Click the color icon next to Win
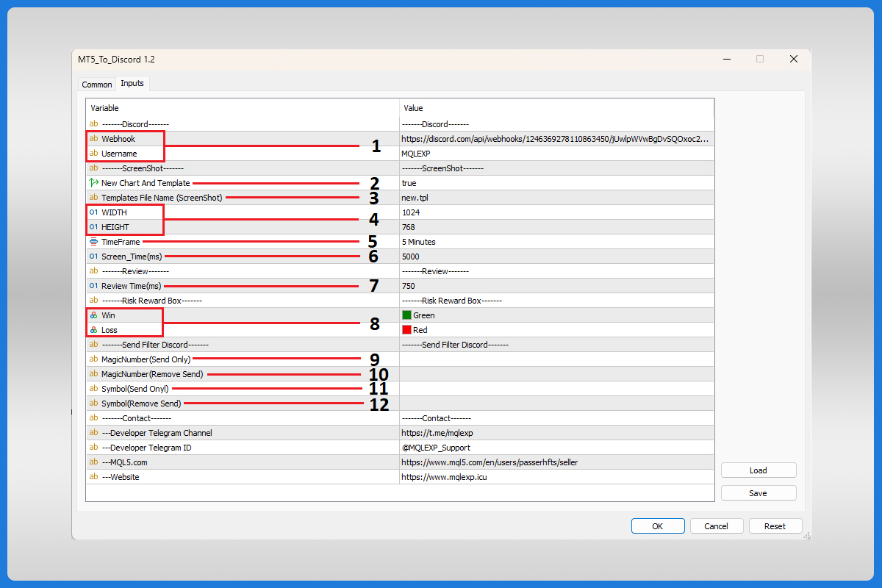882x588 pixels. tap(93, 315)
